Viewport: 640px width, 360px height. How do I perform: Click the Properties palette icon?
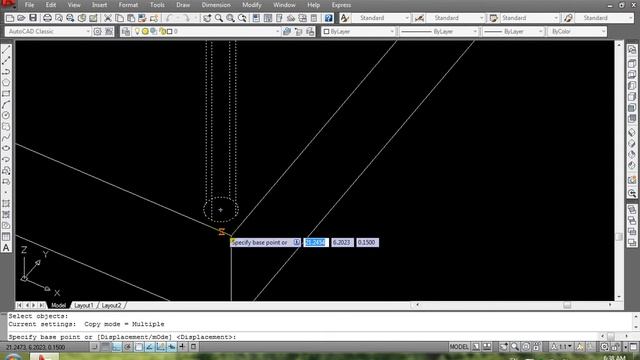pyautogui.click(x=256, y=18)
